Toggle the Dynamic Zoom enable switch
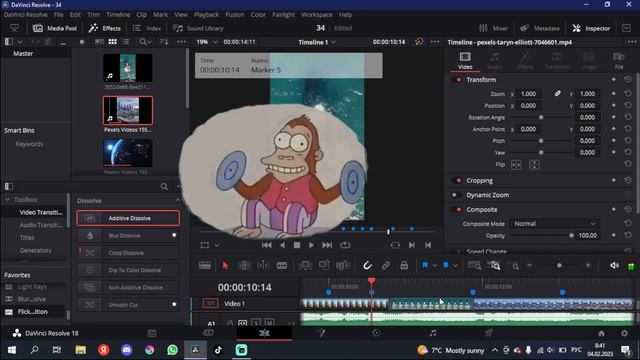 coord(456,195)
